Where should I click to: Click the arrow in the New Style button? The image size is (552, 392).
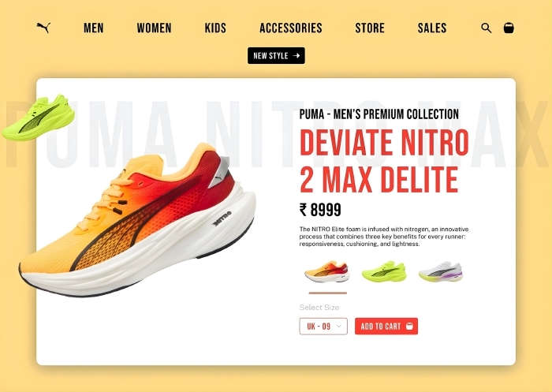[x=297, y=56]
